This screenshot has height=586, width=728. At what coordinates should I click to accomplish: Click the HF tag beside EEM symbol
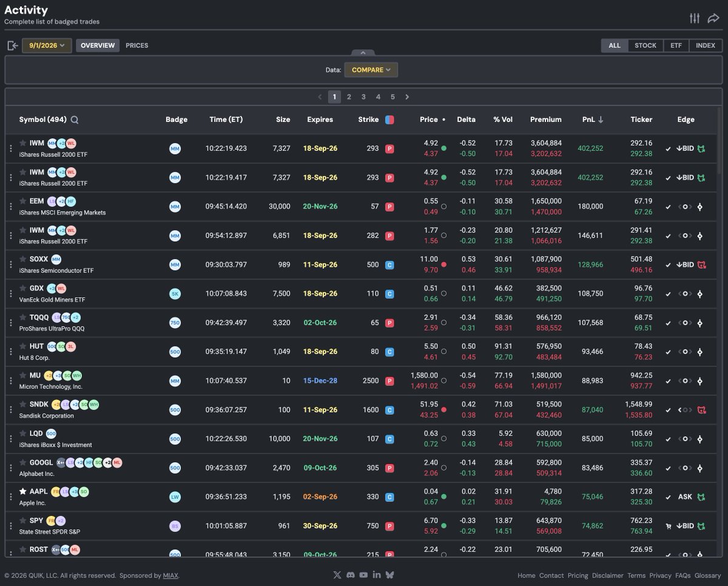(71, 201)
